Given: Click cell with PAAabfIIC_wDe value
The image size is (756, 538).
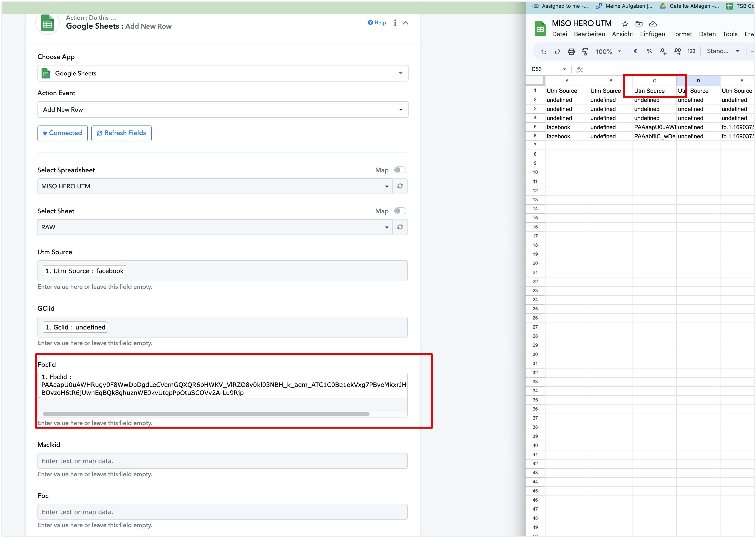Looking at the screenshot, I should point(654,136).
